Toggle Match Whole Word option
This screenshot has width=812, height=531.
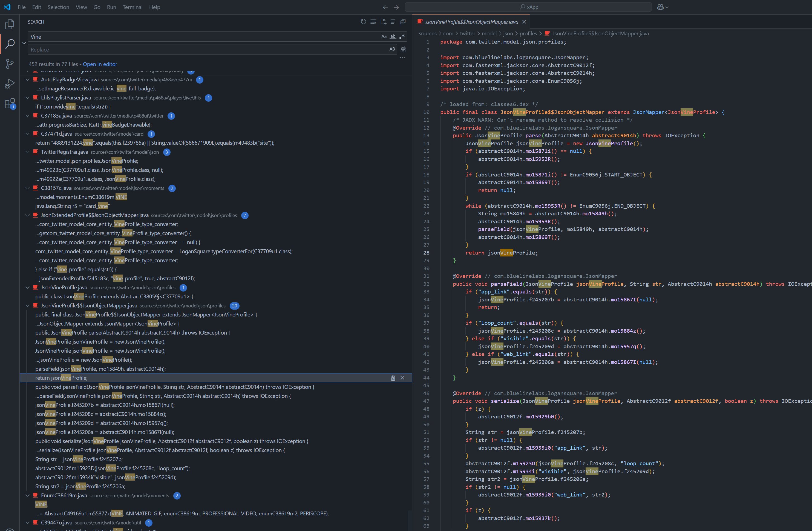(x=393, y=36)
